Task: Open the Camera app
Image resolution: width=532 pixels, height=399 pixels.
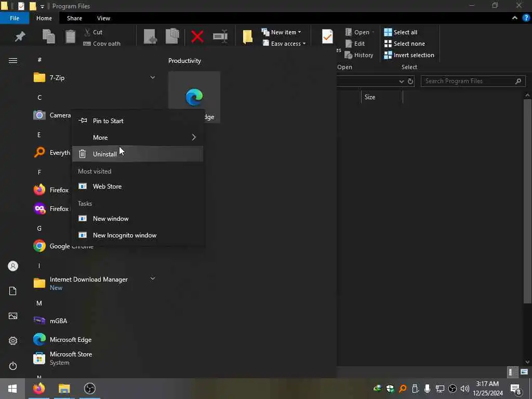Action: pos(52,115)
